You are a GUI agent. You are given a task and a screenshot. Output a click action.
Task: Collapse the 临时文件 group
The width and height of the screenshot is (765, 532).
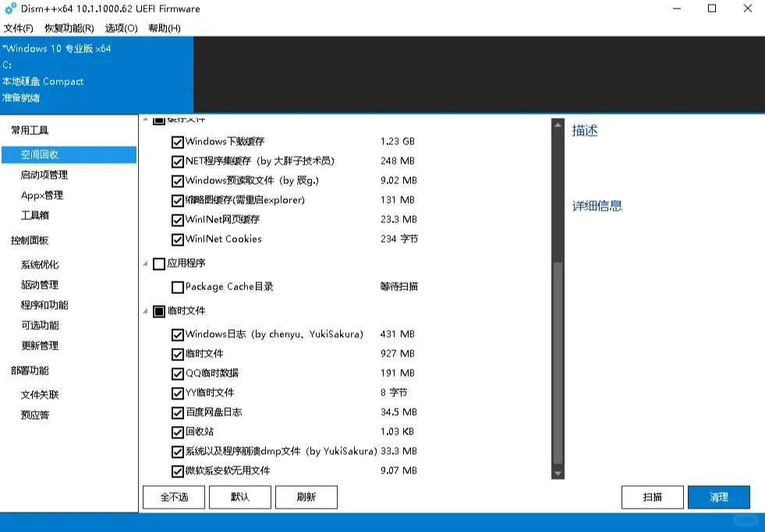[x=145, y=311]
